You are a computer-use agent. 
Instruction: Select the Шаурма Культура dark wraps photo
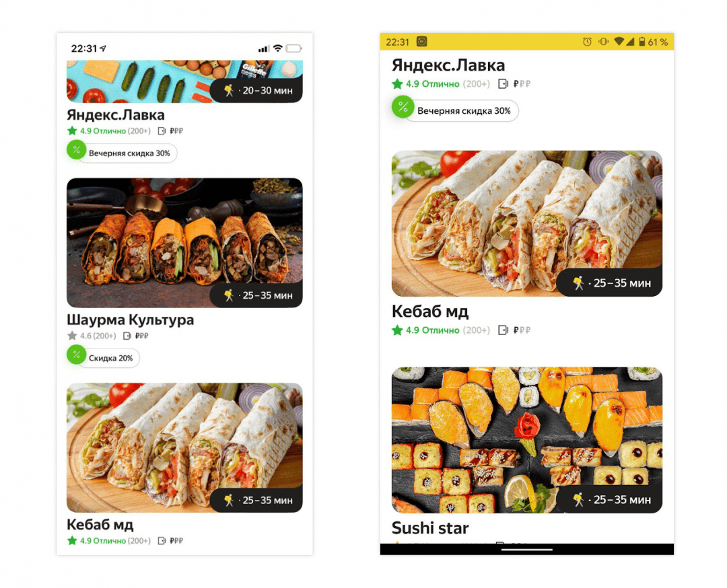click(184, 243)
